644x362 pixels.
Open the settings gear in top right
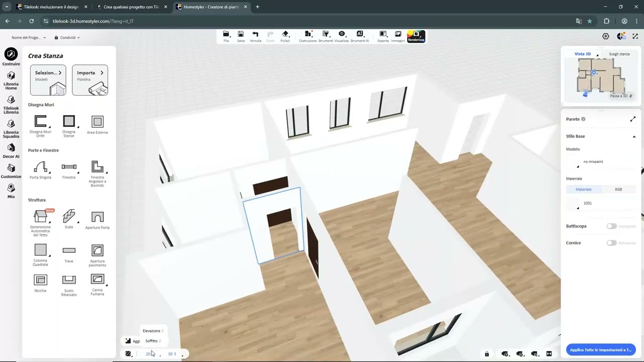[x=606, y=36]
